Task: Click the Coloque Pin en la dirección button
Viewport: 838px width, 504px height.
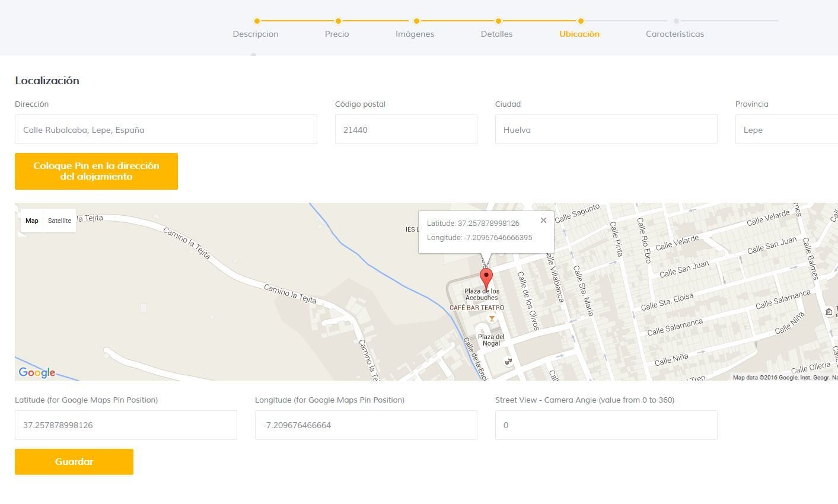Action: [x=96, y=171]
